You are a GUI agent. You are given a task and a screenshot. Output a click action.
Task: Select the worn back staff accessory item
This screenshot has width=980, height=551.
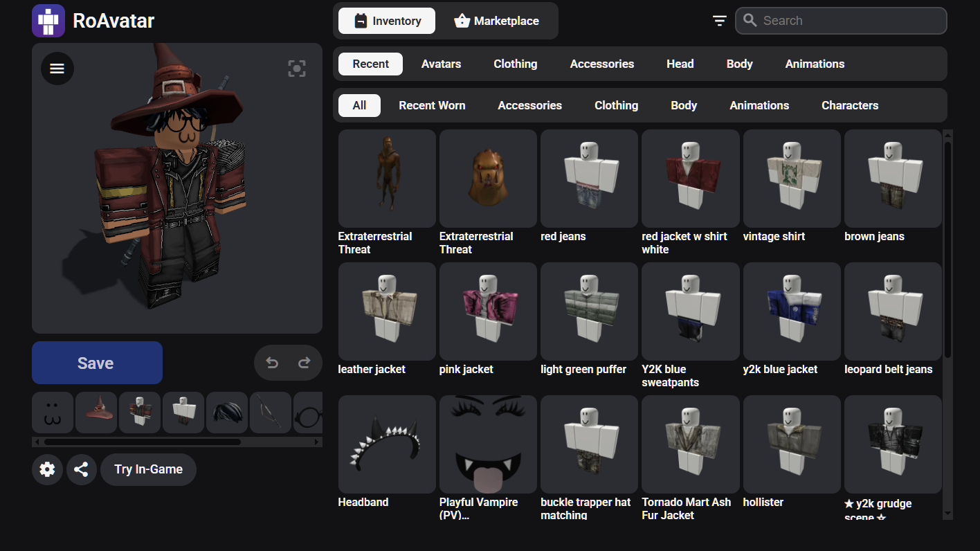coord(271,413)
